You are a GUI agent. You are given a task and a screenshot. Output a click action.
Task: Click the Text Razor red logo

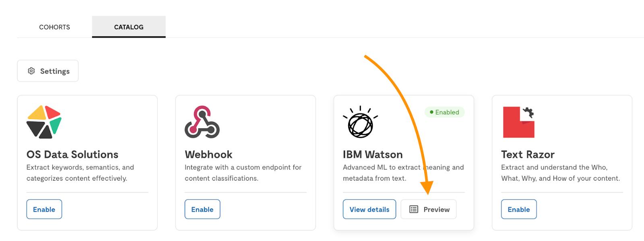(518, 122)
